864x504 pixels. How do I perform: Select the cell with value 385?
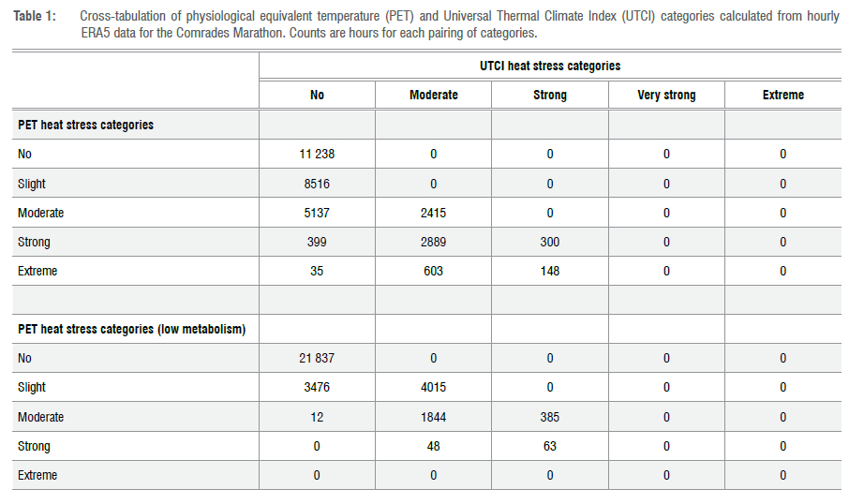point(549,417)
